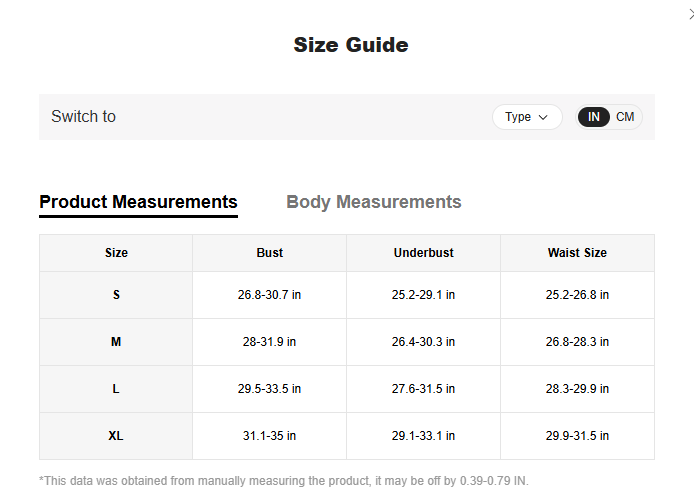Screen dimensions: 694x498
Task: Switch units to CM
Action: [x=625, y=117]
